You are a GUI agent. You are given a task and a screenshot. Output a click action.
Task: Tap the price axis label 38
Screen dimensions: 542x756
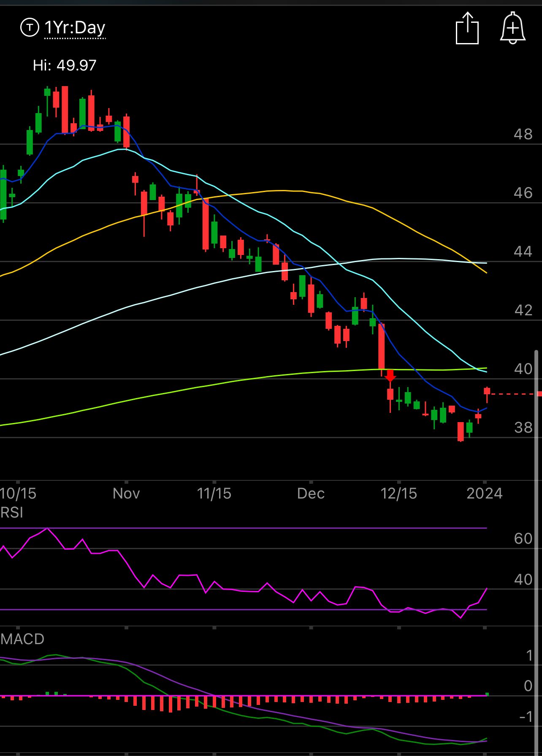click(x=523, y=428)
